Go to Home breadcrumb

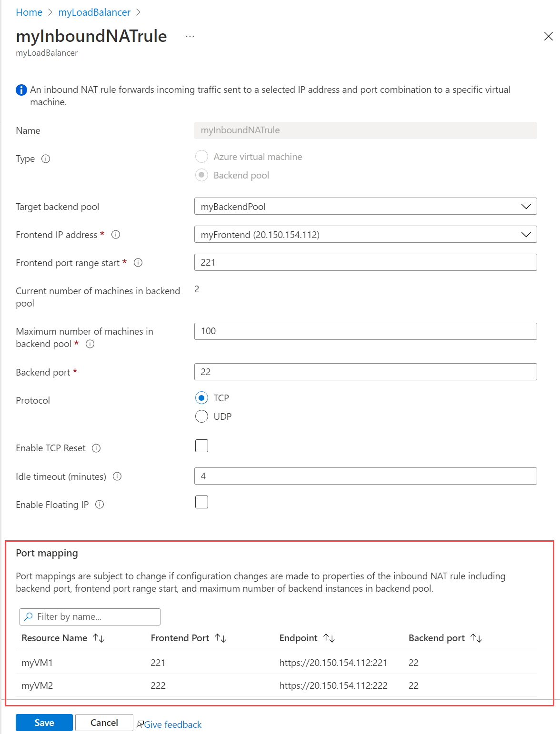coord(29,12)
